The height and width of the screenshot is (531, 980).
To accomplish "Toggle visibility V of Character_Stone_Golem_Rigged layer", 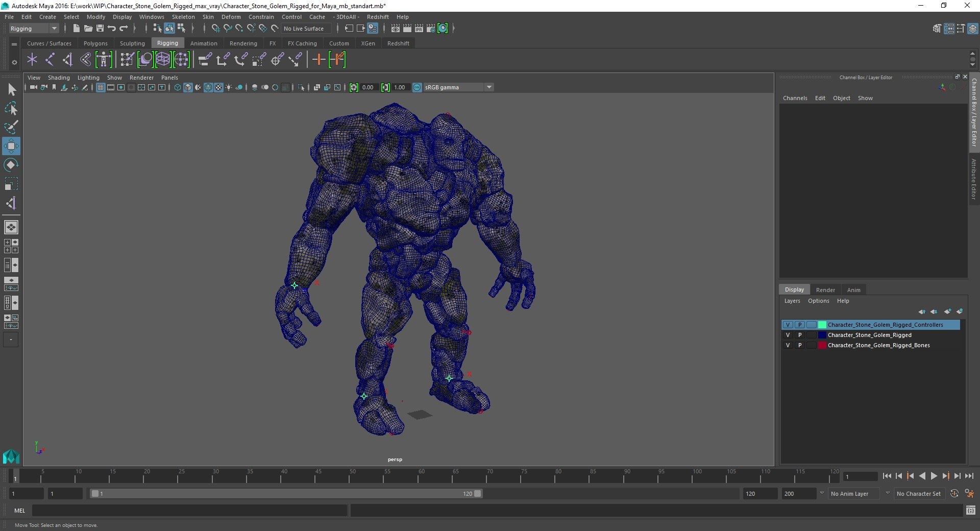I will pos(788,335).
